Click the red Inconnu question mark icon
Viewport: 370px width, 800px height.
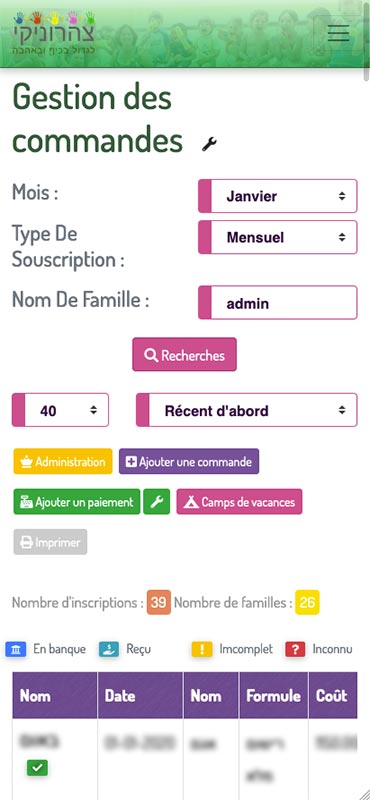coord(295,649)
